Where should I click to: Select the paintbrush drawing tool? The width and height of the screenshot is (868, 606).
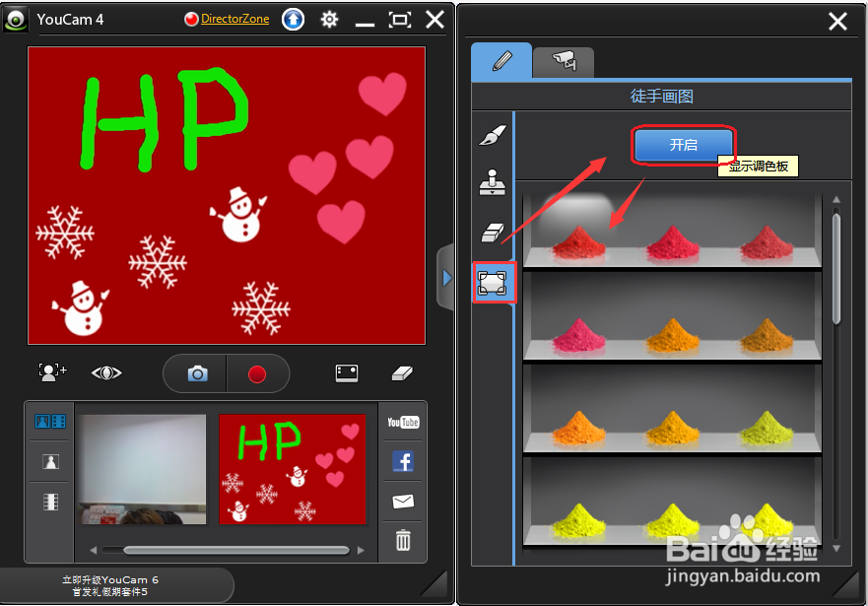(x=492, y=136)
